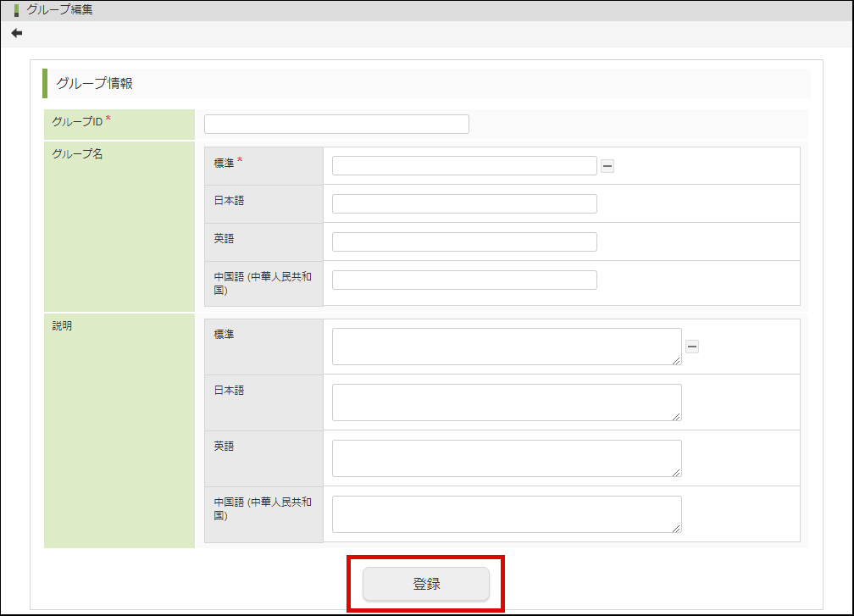
Task: Click the グループ名 日本語 text field
Action: 464,203
